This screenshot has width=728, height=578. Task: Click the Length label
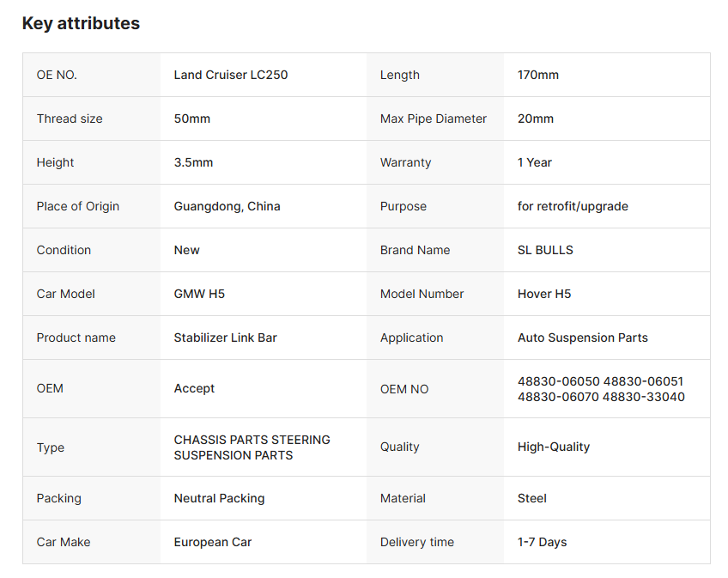click(400, 75)
